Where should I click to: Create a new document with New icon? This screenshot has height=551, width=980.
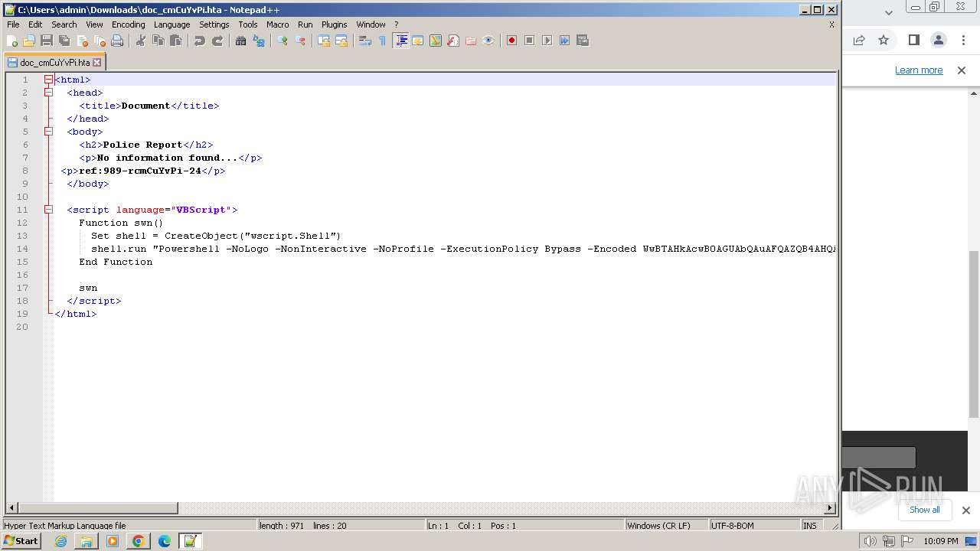(12, 41)
